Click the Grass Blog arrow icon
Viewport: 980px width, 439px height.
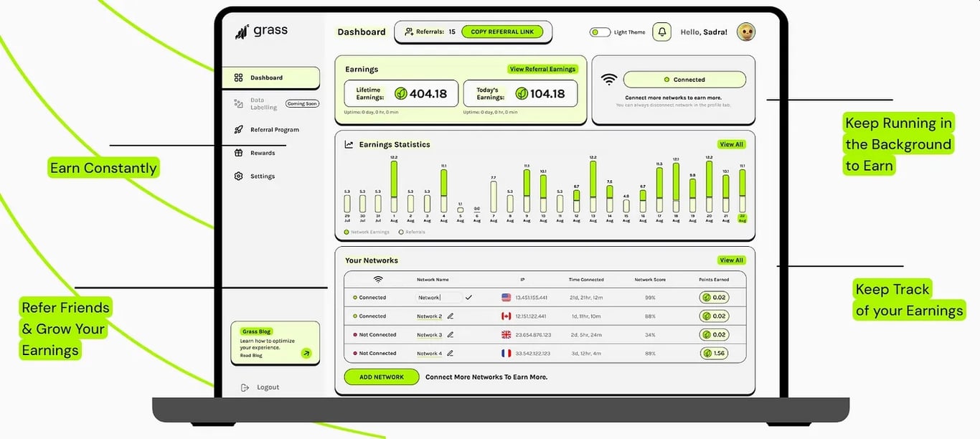[306, 353]
